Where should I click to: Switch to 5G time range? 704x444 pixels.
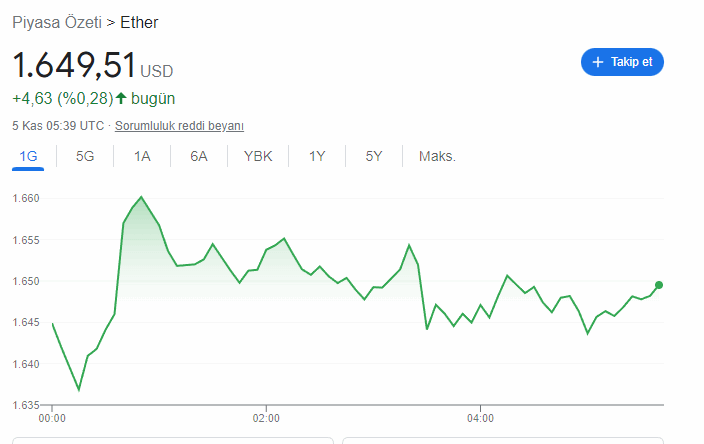(x=85, y=156)
